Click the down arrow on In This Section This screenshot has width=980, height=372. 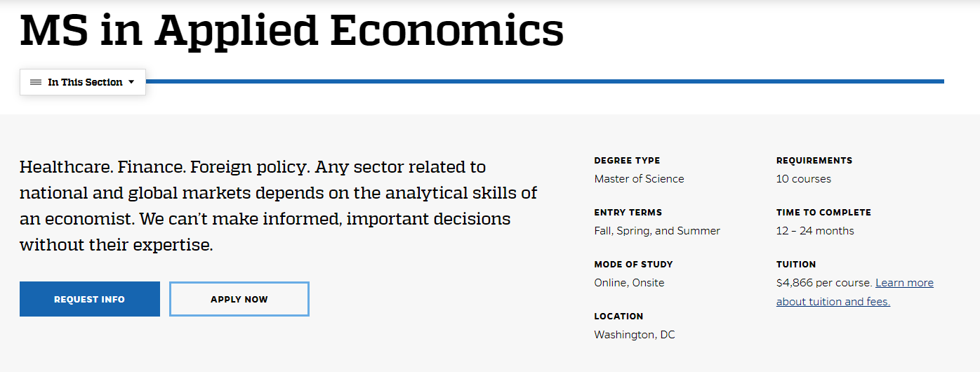pos(131,82)
